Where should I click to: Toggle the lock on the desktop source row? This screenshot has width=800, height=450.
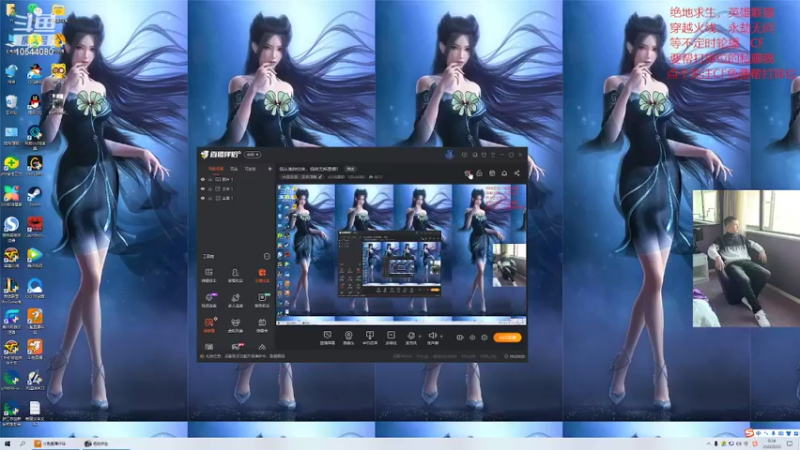(210, 198)
